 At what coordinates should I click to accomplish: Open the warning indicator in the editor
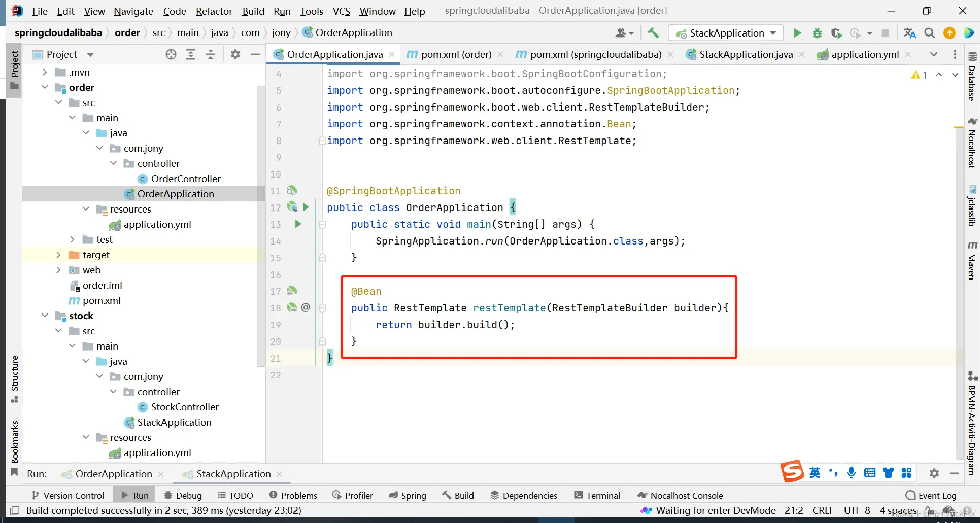919,75
